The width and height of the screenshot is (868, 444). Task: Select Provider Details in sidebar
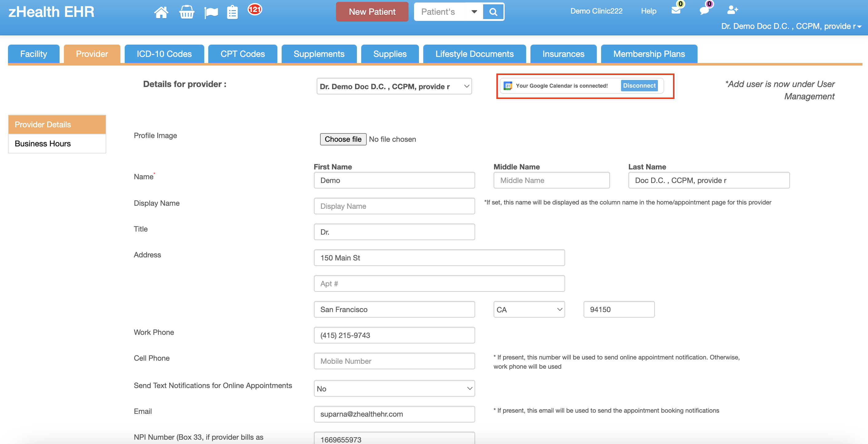(57, 125)
